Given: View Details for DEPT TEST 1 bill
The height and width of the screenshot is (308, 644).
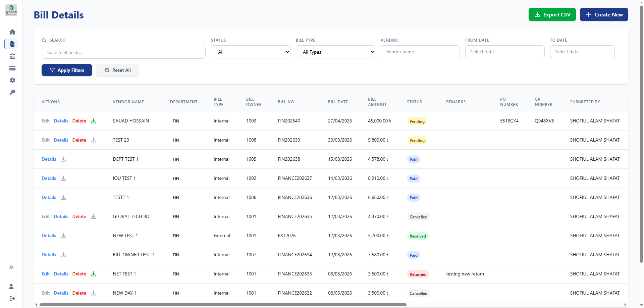Looking at the screenshot, I should pyautogui.click(x=49, y=159).
